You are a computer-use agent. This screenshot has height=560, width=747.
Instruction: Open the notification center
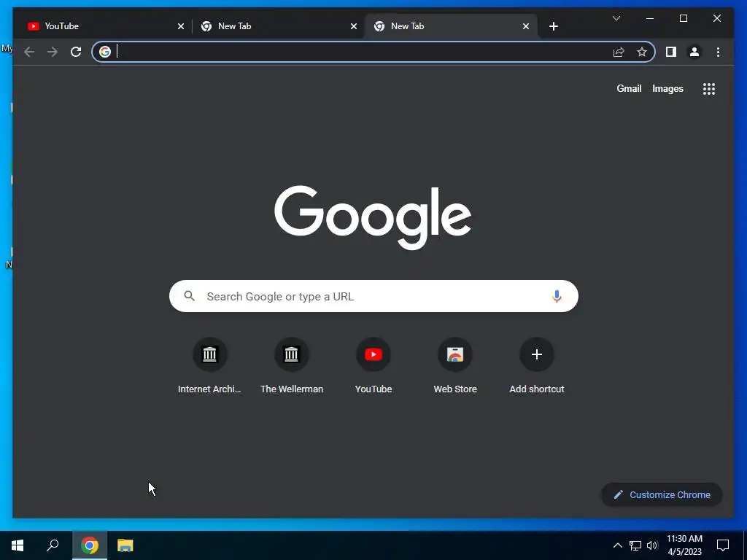point(723,545)
